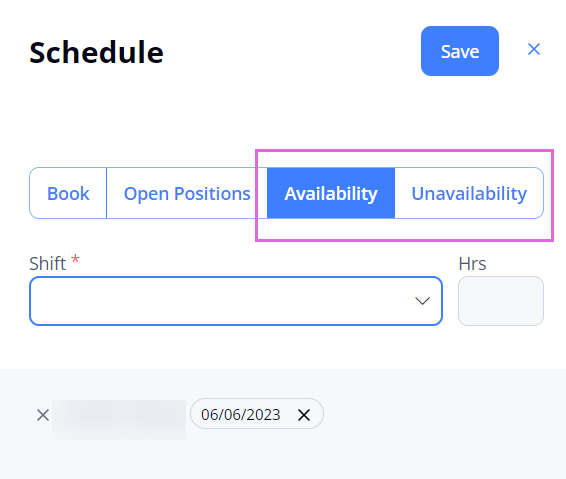Switch to the Book tab

click(x=68, y=193)
